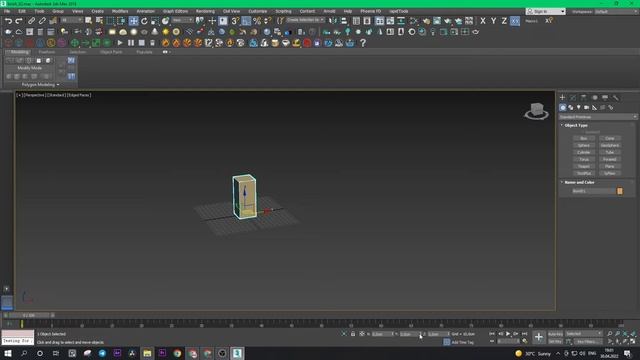Image resolution: width=640 pixels, height=360 pixels.
Task: Toggle the 3D Snaps icon
Action: point(235,21)
